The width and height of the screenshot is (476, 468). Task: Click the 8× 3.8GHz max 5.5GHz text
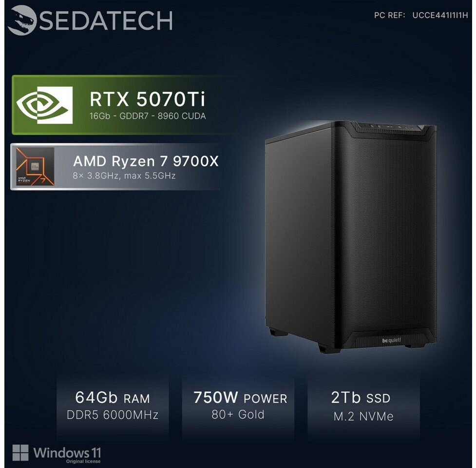tap(124, 175)
